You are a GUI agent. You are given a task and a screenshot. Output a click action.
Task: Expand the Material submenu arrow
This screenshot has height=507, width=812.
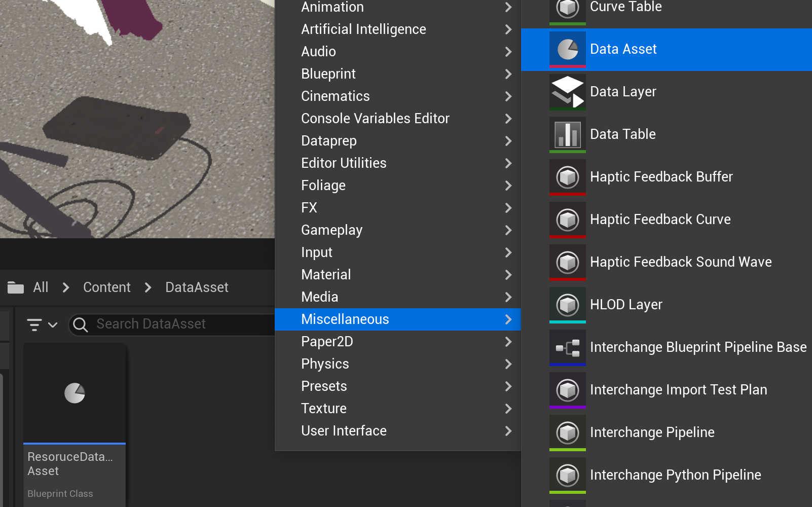[x=508, y=275]
